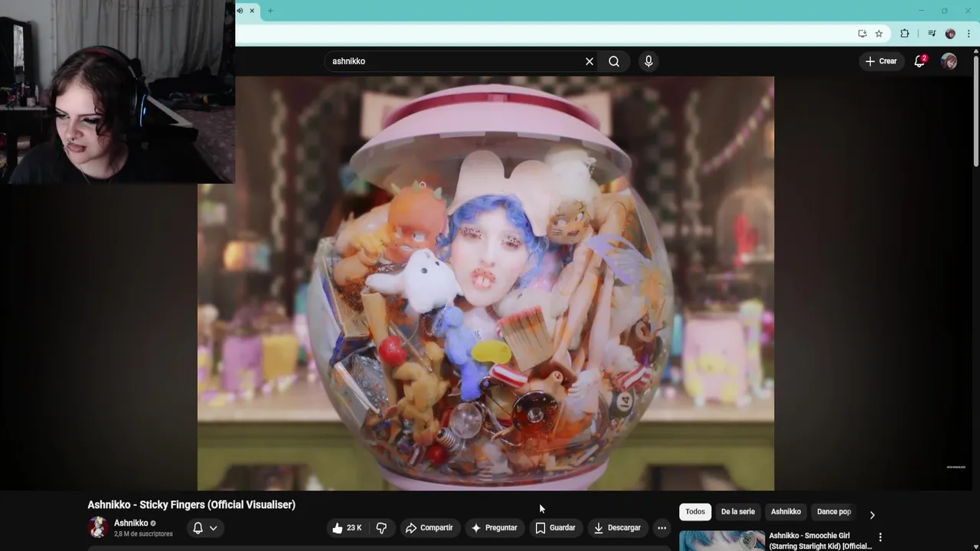Screen dimensions: 980x551
Task: Select the Ashnikko filter chip
Action: pos(786,512)
